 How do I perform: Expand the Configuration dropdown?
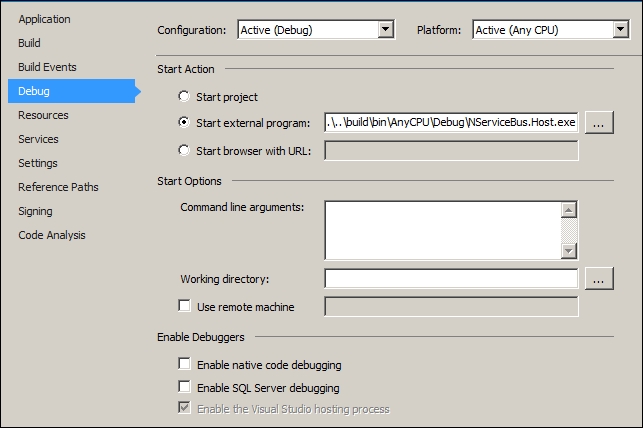(385, 30)
